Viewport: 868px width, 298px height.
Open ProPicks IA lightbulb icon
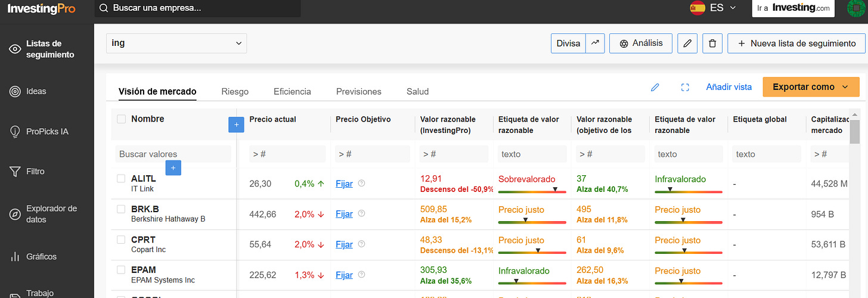tap(15, 131)
